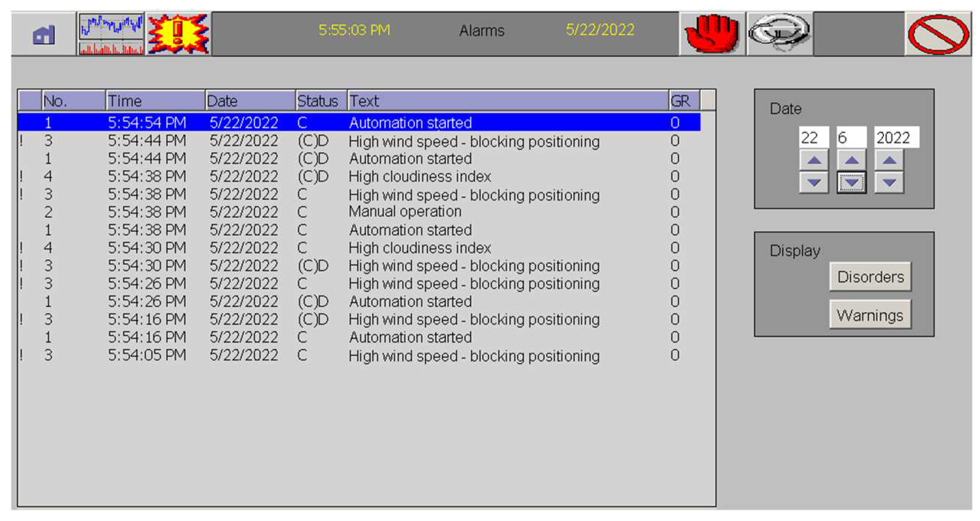
Task: Increase the month value with up arrow
Action: [x=851, y=160]
